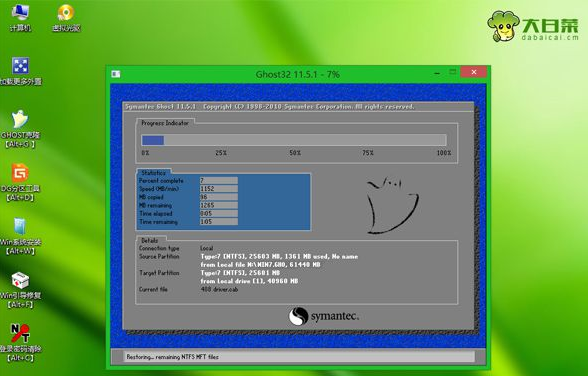Viewport: 588px width, 376px height.
Task: Click the Symantec logo in Ghost window
Action: (324, 316)
